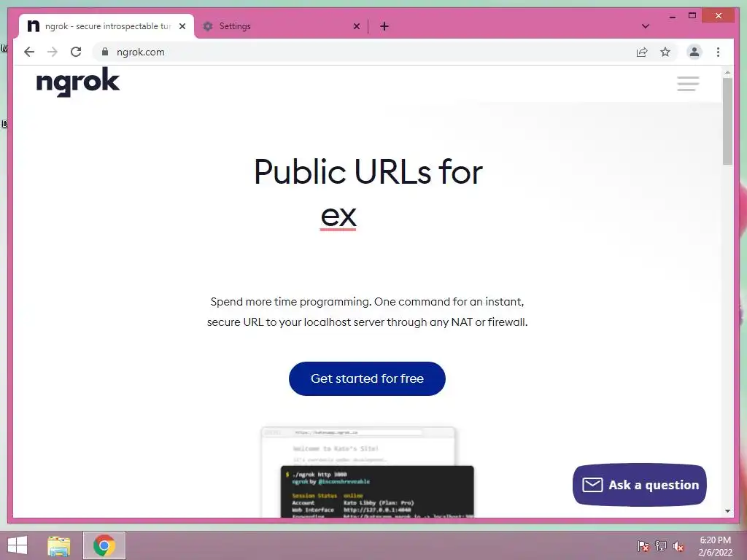
Task: Open File Explorer from taskbar
Action: click(59, 545)
